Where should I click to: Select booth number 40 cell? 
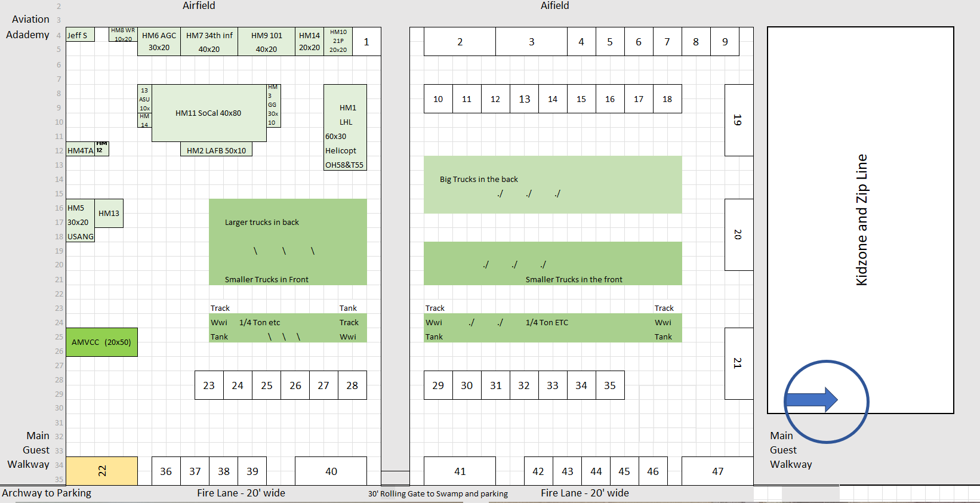point(331,471)
